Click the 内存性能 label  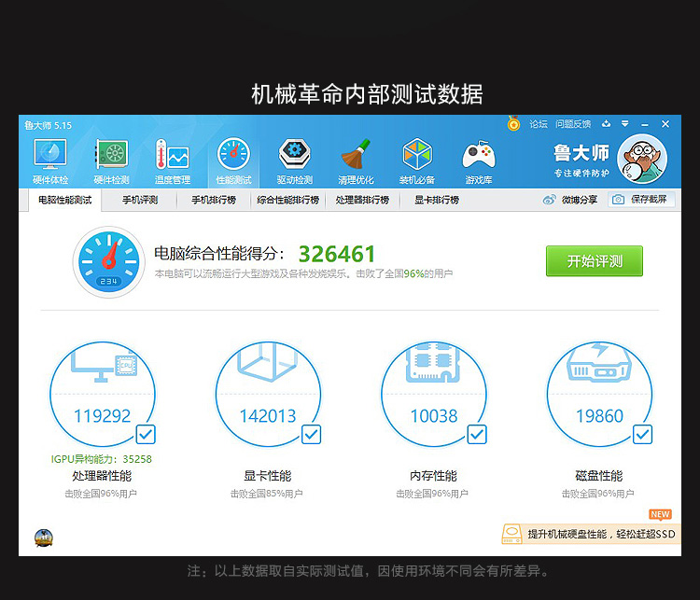(x=433, y=476)
